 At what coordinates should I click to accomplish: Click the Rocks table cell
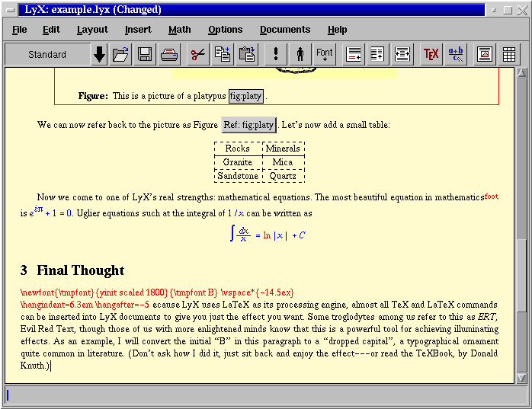tap(238, 149)
